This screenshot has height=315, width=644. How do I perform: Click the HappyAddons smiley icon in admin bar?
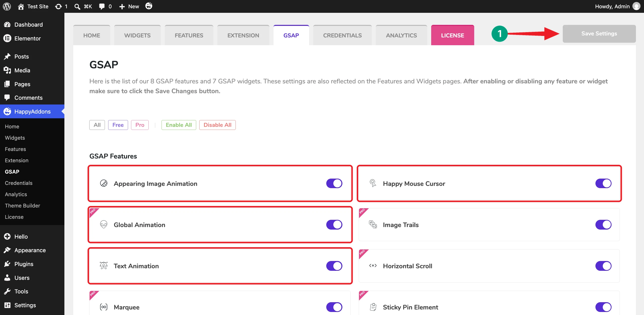(x=149, y=6)
